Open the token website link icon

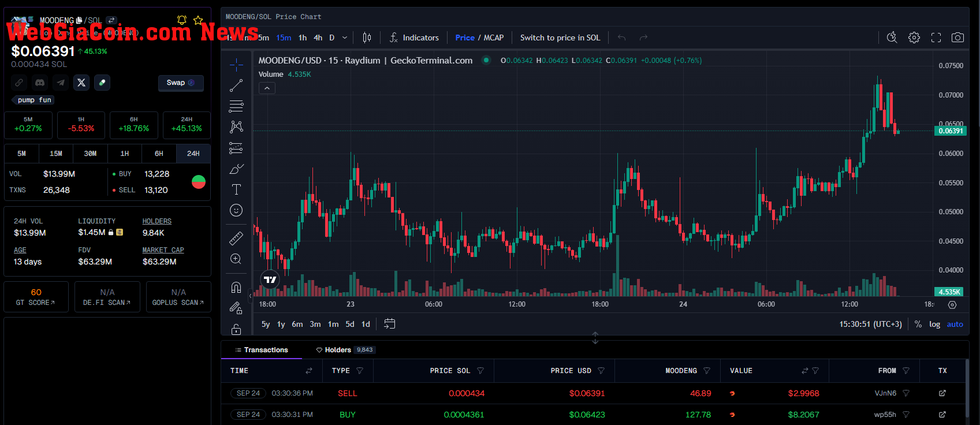pos(19,83)
